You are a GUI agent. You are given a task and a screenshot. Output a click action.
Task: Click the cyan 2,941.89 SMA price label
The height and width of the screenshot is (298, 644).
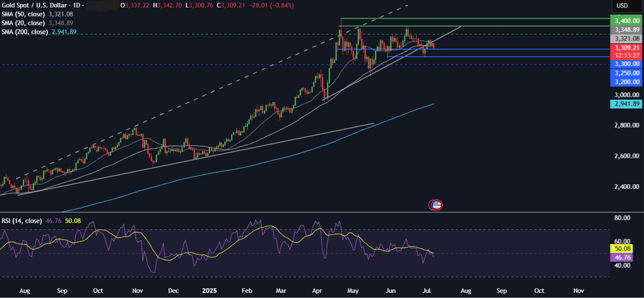625,104
